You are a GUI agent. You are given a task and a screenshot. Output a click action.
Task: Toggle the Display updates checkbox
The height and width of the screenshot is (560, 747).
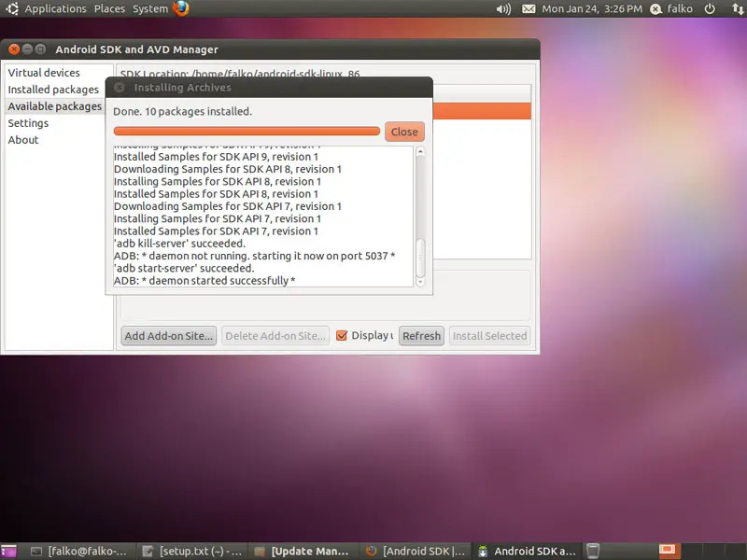coord(342,335)
